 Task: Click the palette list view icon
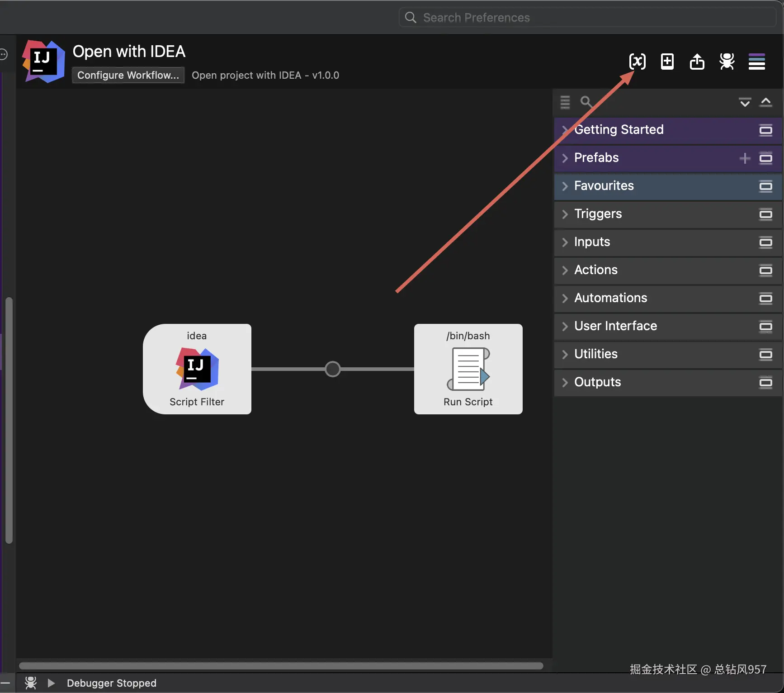[565, 102]
